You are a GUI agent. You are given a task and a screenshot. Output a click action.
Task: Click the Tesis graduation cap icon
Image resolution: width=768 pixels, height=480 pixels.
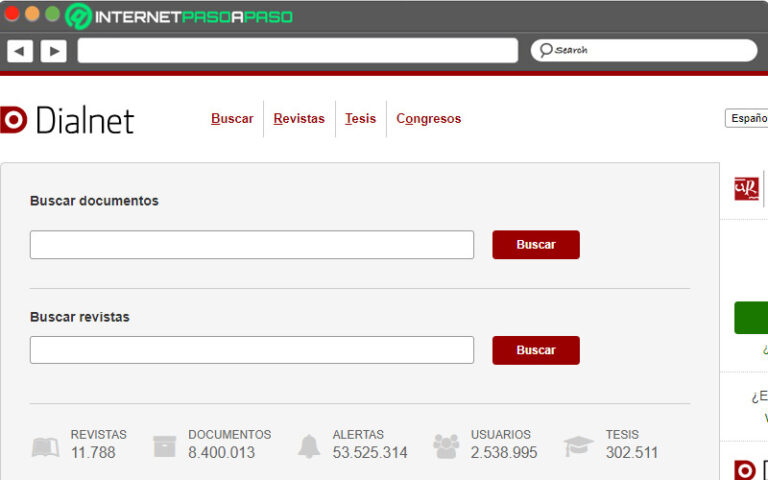pyautogui.click(x=578, y=446)
